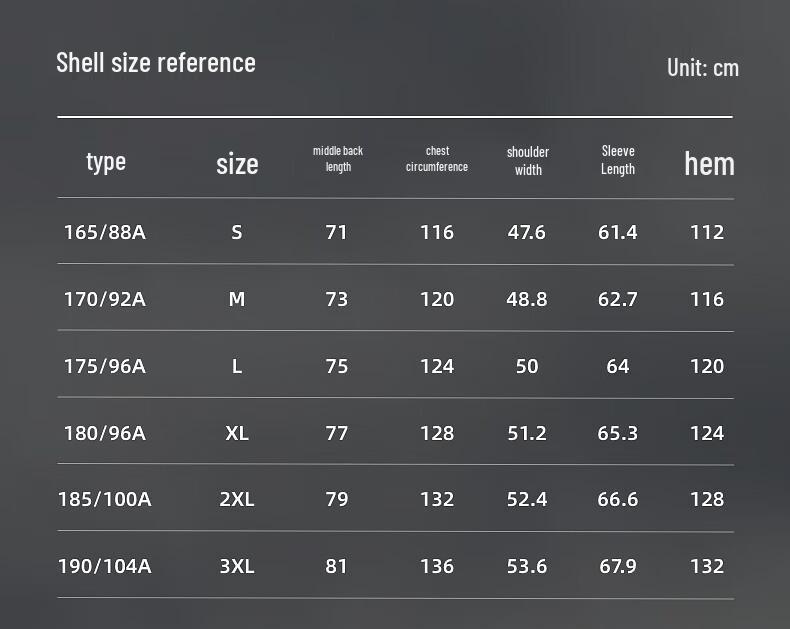Screen dimensions: 790x629
Task: Select the XL size cell
Action: 237,433
